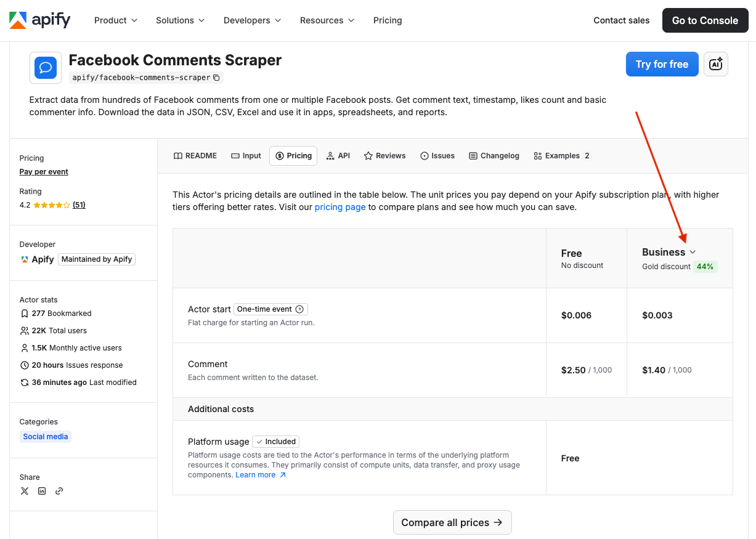The image size is (756, 539).
Task: Open the Developers dropdown menu
Action: [x=252, y=20]
